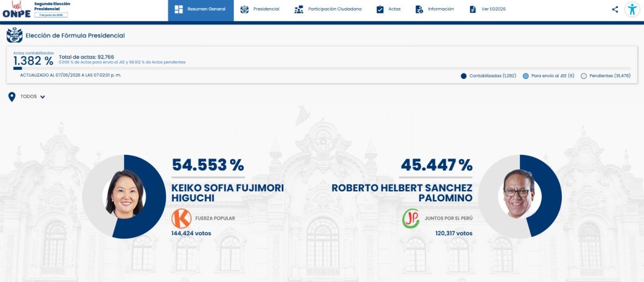Viewport: 644px width, 282px height.
Task: Click the share icon
Action: pyautogui.click(x=615, y=9)
